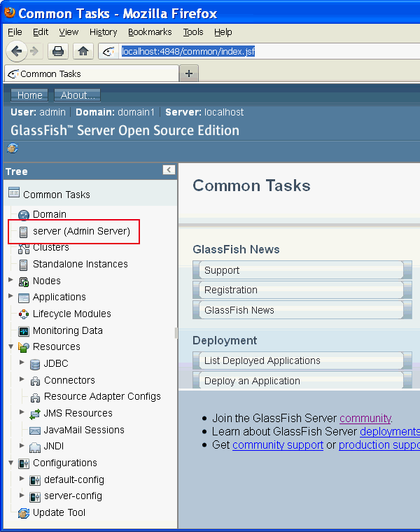Image resolution: width=420 pixels, height=532 pixels.
Task: Click the Domain globe icon in tree
Action: point(24,215)
